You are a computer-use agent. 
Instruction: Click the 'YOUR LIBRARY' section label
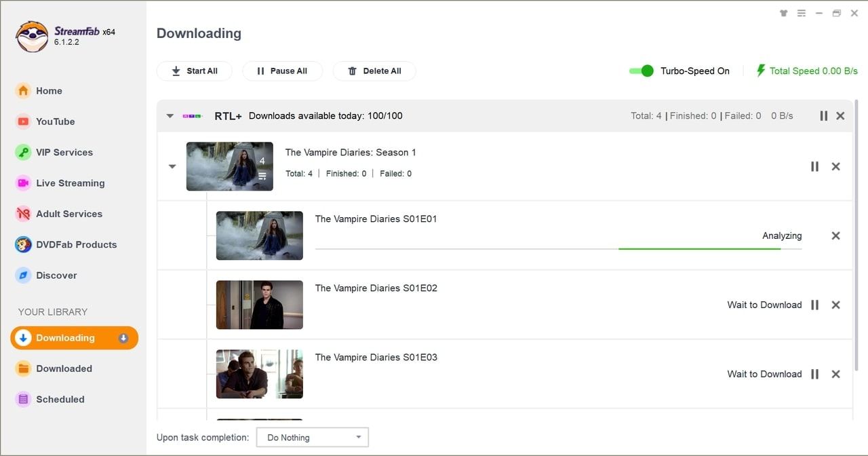[53, 312]
